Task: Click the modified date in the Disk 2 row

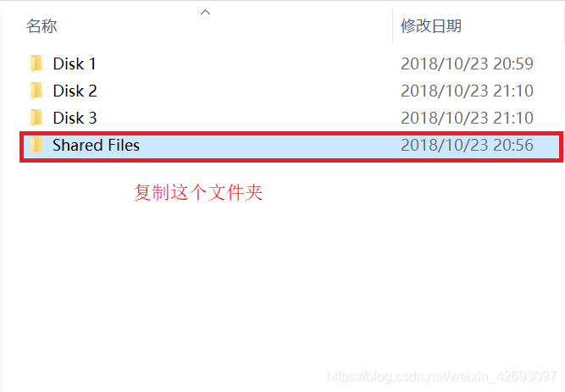Action: pyautogui.click(x=467, y=91)
